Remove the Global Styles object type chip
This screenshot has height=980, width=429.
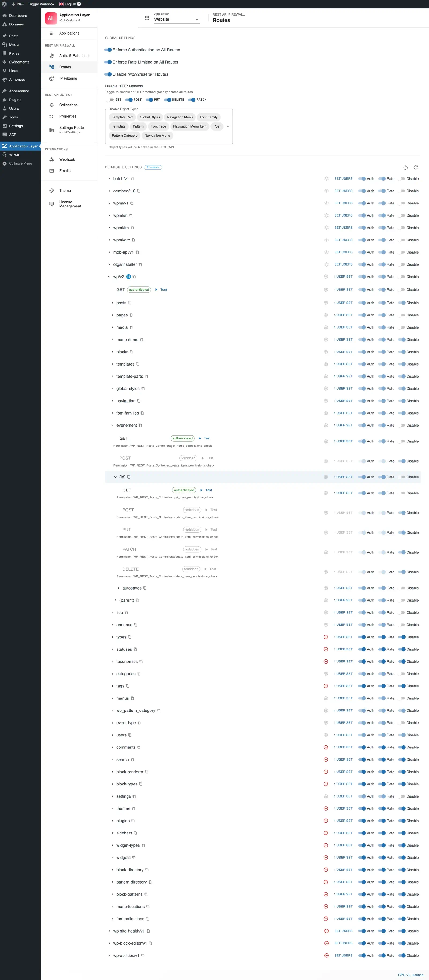point(150,117)
